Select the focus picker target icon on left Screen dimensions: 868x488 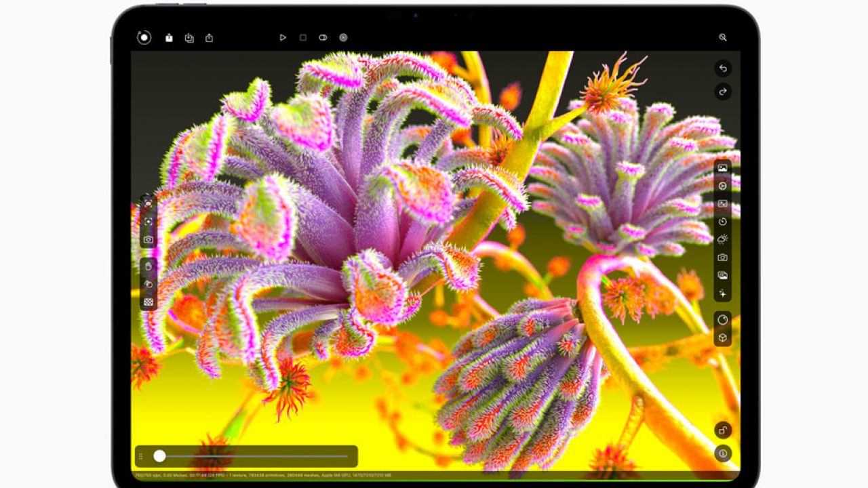pos(149,222)
